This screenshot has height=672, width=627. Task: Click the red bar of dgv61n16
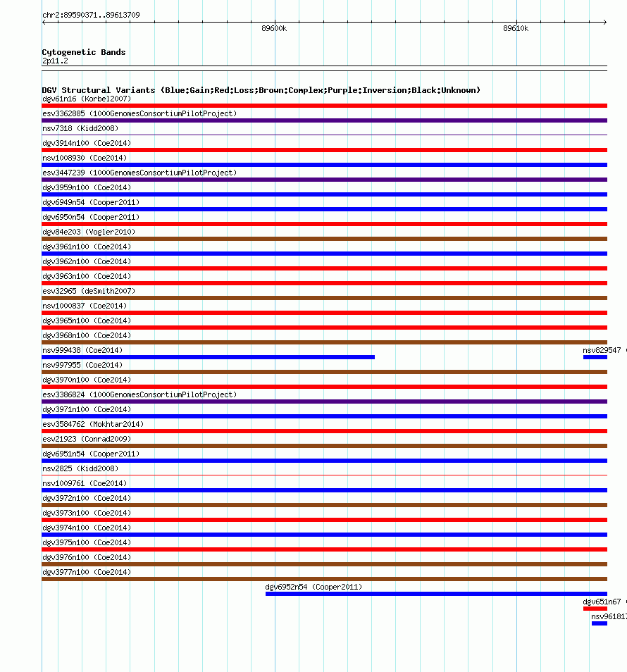point(325,106)
